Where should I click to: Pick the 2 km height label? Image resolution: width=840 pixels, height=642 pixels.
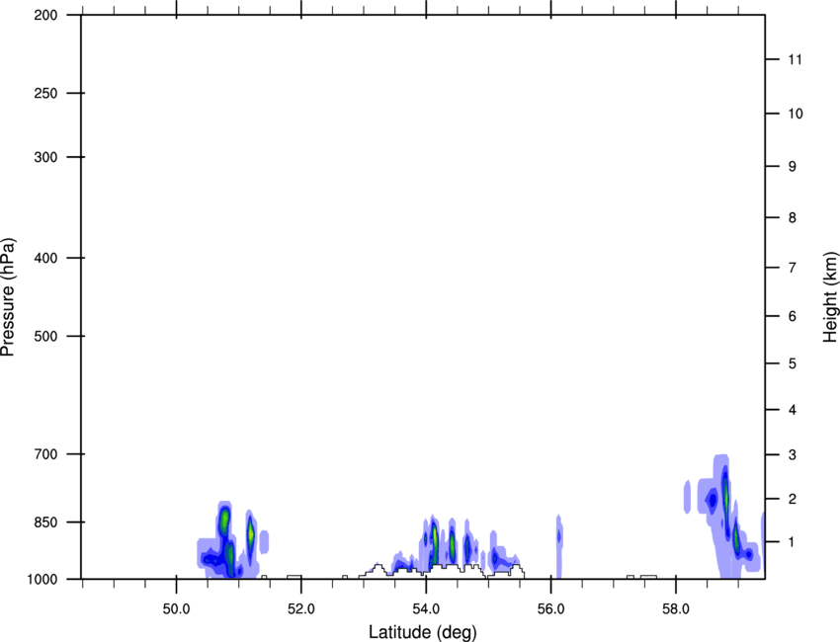coord(793,499)
